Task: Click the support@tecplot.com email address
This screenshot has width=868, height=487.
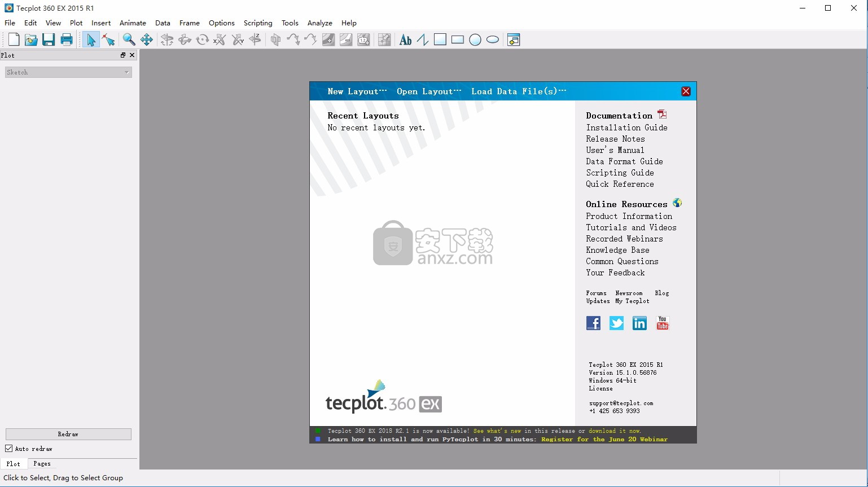Action: coord(621,403)
